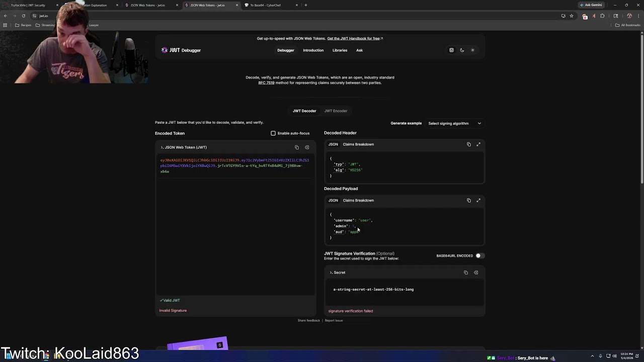Click the JWT Debugger logo
This screenshot has width=644, height=362.
(x=181, y=50)
